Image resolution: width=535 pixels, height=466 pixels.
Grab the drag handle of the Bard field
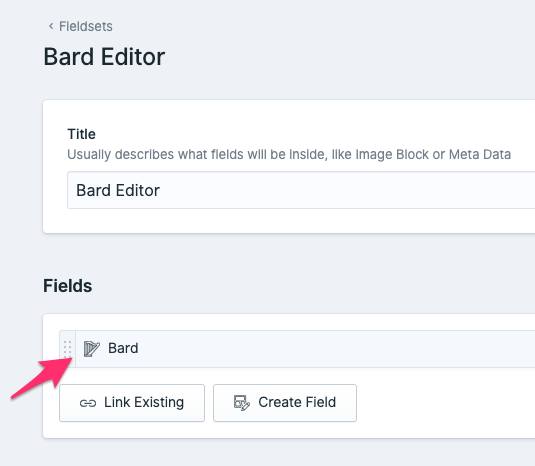point(68,349)
